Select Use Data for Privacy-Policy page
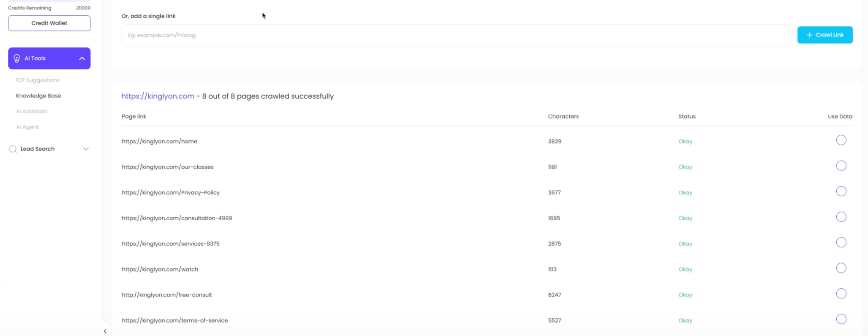 pyautogui.click(x=841, y=191)
